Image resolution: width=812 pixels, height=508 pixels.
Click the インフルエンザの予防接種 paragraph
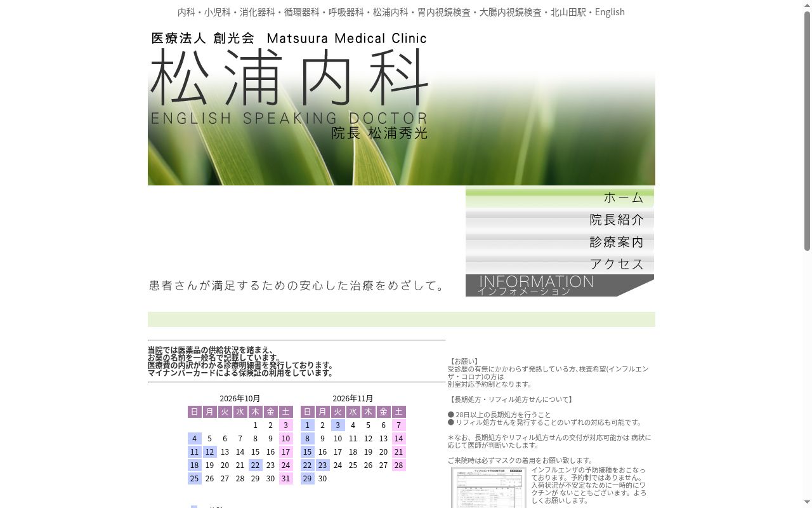pyautogui.click(x=589, y=485)
